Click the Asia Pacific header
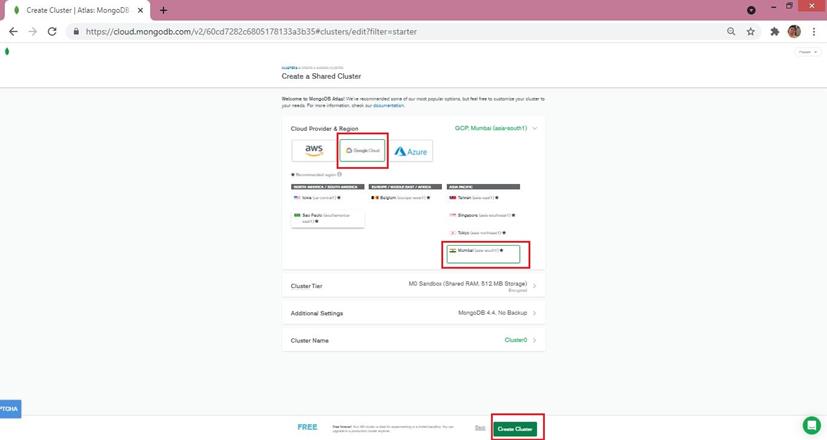 pyautogui.click(x=483, y=187)
